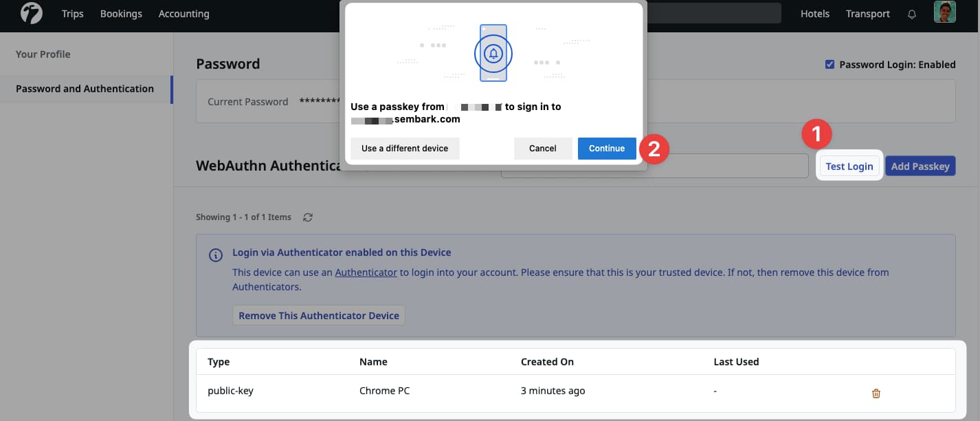Choose Use a different device
Screen dimensions: 980x421
click(405, 149)
